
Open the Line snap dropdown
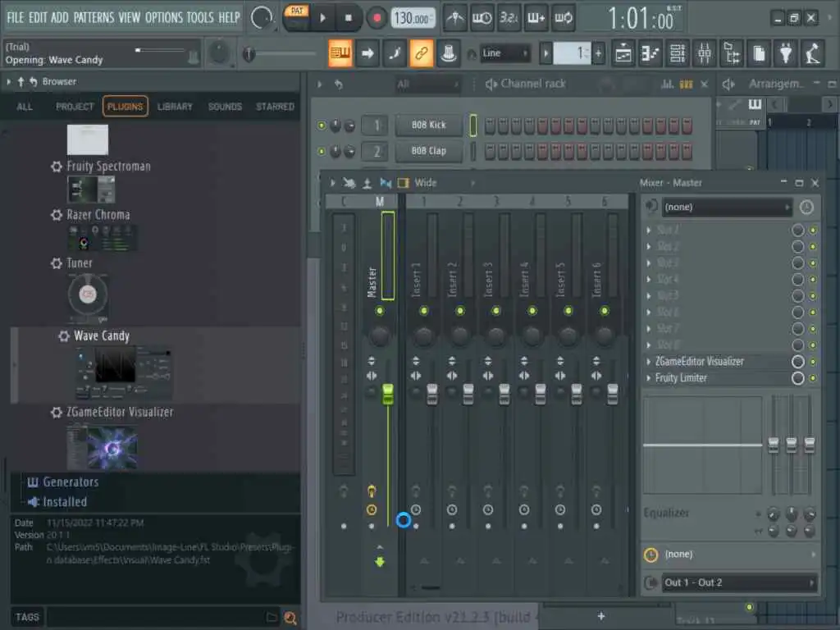point(505,53)
